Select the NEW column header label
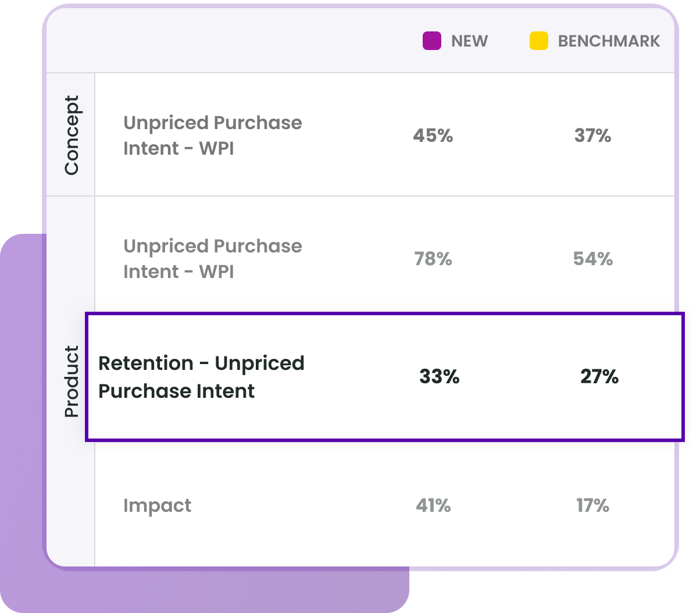700x613 pixels. 470,41
